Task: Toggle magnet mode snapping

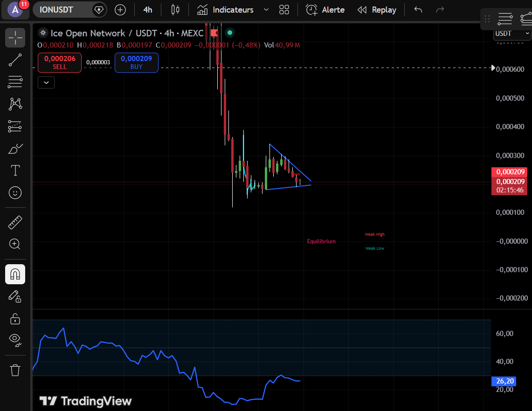Action: tap(15, 274)
